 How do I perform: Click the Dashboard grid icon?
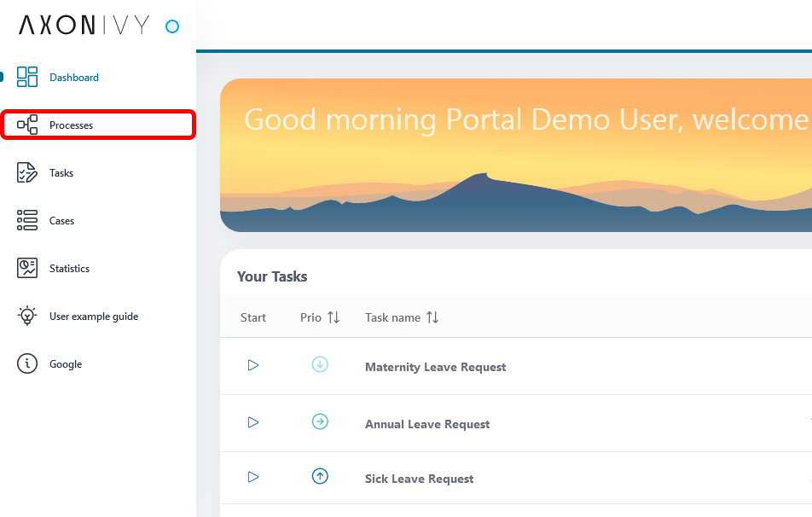tap(27, 77)
